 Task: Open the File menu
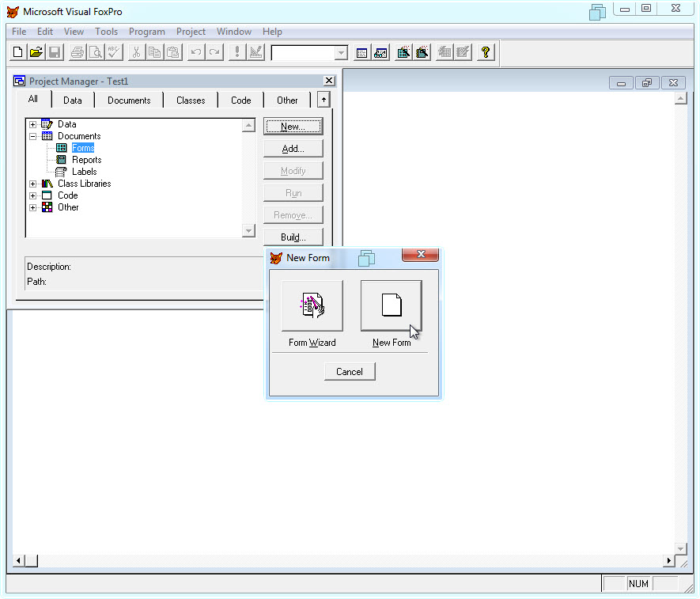coord(19,32)
